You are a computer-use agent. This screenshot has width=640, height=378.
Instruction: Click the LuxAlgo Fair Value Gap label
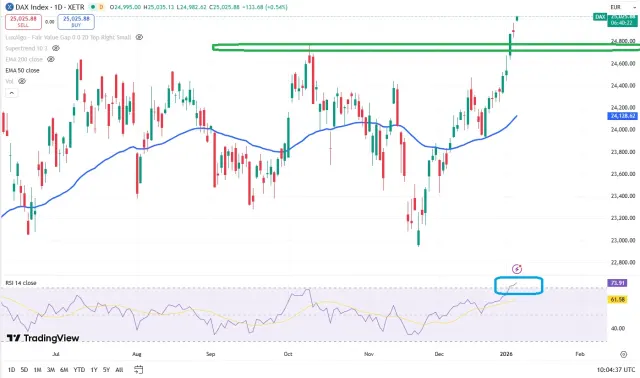[68, 37]
